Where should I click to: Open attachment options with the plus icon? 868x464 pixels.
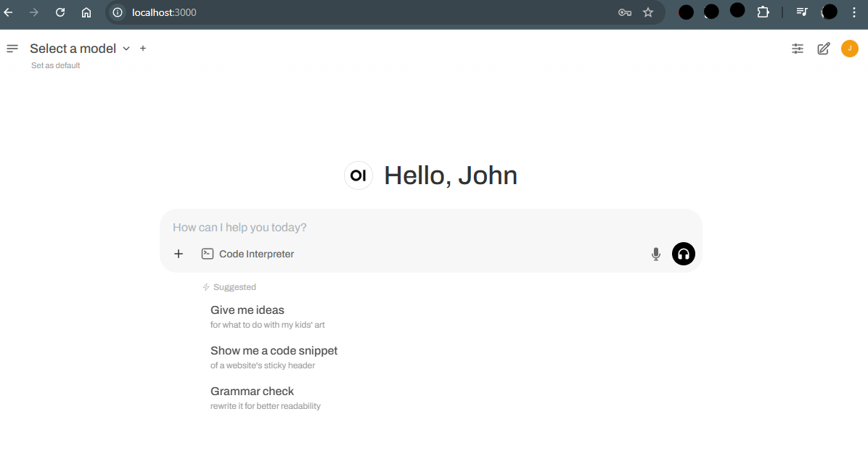(x=179, y=254)
